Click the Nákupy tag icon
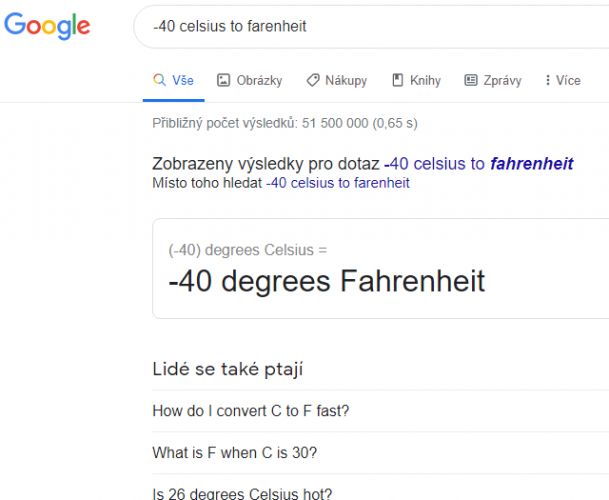The width and height of the screenshot is (609, 500). 313,80
